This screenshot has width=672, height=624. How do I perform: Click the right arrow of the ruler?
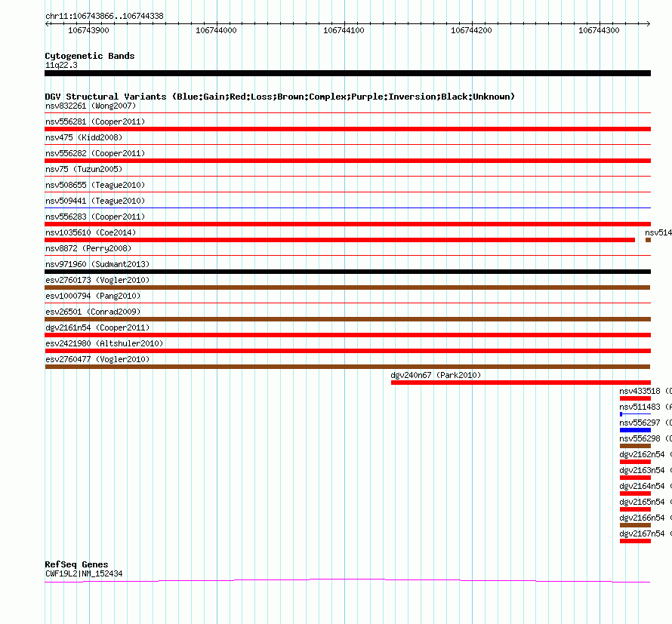coord(648,23)
